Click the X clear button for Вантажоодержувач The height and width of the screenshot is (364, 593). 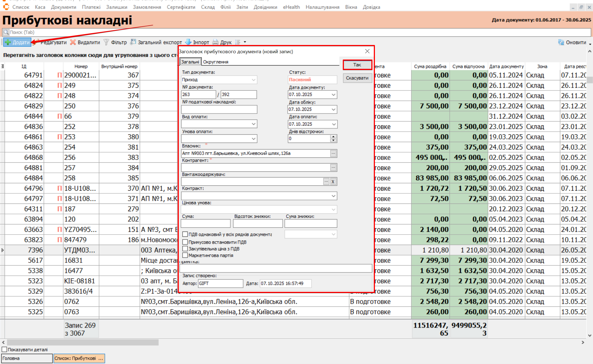(x=333, y=182)
